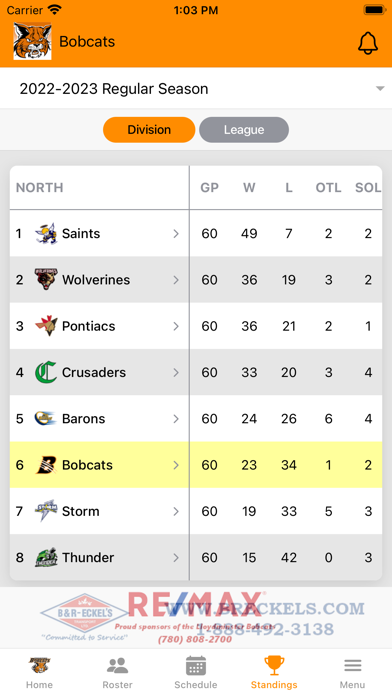Screen dimensions: 392x696
Task: Select the Standings trophy icon
Action: 274,665
